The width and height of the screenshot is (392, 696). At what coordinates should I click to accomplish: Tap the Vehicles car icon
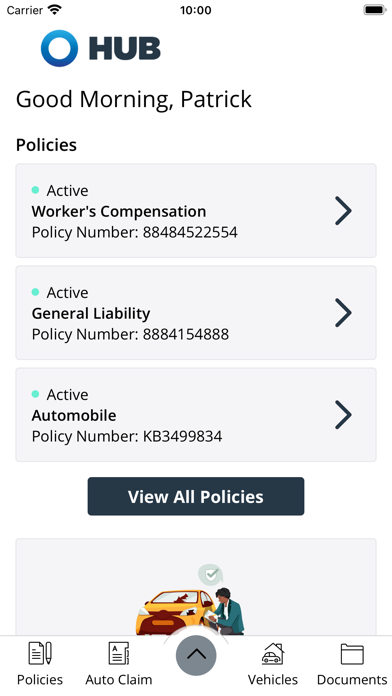tap(273, 653)
